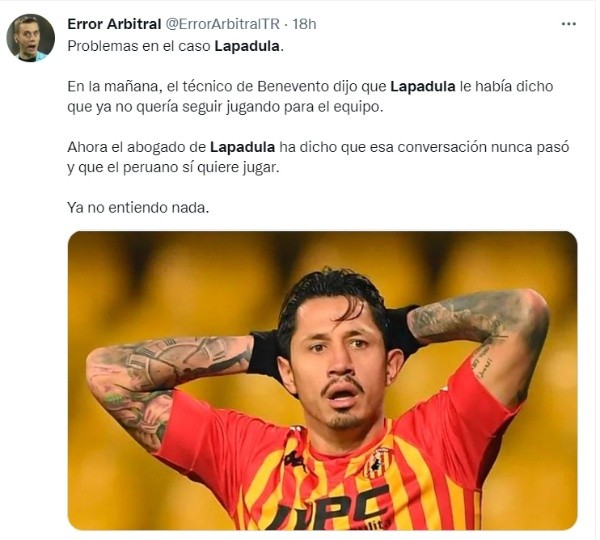600x540 pixels.
Task: Open the @ErrorArbitralTR handle link
Action: (x=223, y=24)
